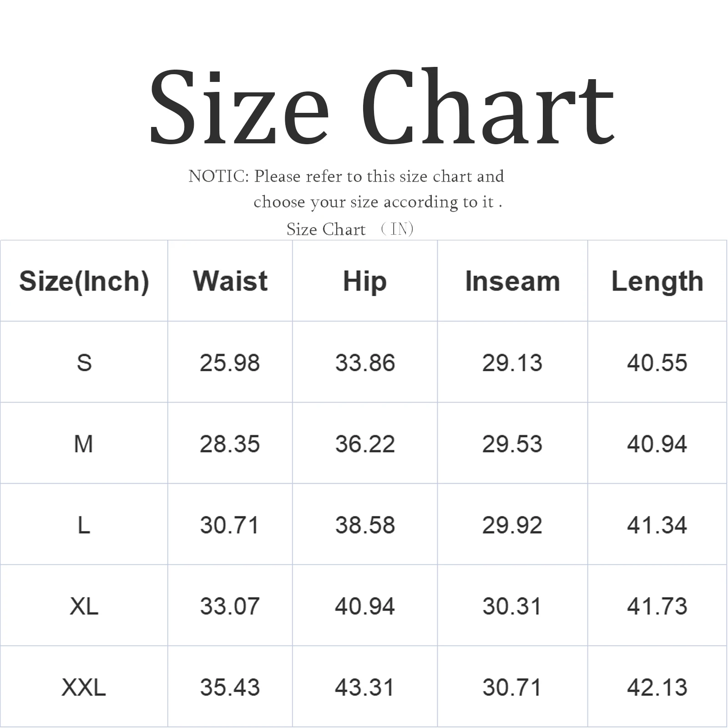Viewport: 728px width, 728px height.
Task: Click the XXL waist value 35.43
Action: click(230, 687)
